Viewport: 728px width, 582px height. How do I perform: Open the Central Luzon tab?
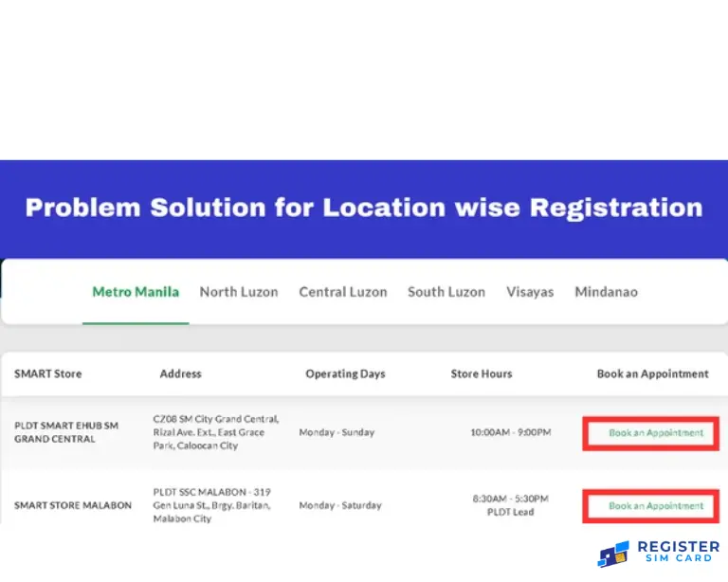point(343,292)
